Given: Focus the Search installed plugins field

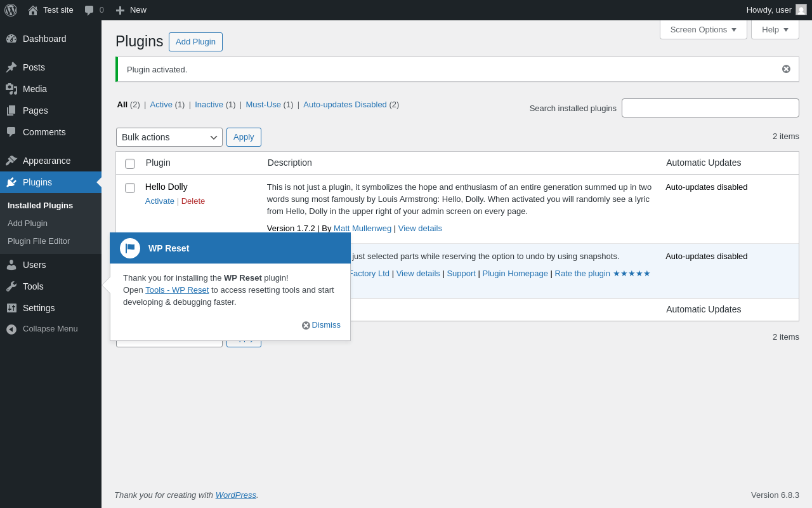Looking at the screenshot, I should tap(710, 108).
